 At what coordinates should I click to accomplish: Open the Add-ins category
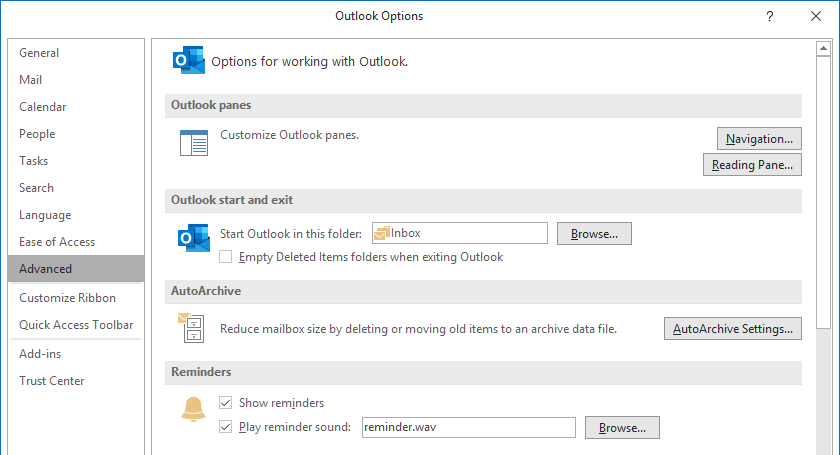pos(76,354)
